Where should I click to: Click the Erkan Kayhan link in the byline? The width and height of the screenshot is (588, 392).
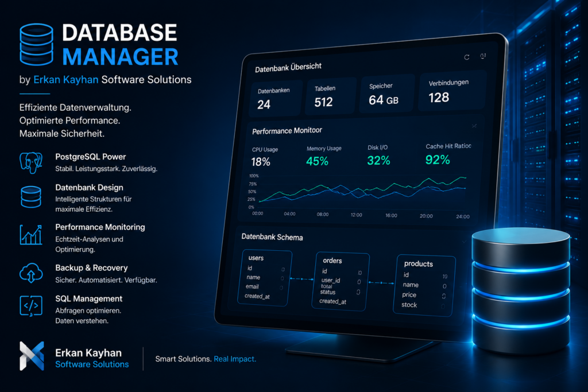click(66, 79)
